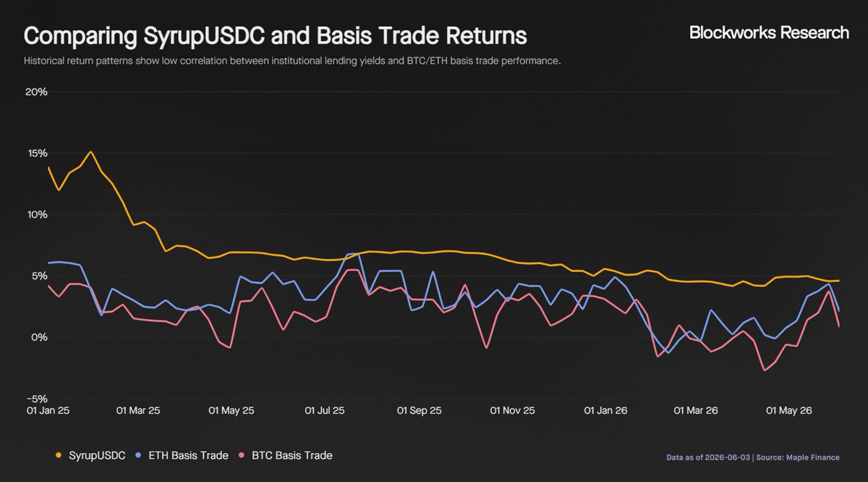Click the 01 Nov 25 x-axis tick
This screenshot has width=868, height=482.
point(513,410)
